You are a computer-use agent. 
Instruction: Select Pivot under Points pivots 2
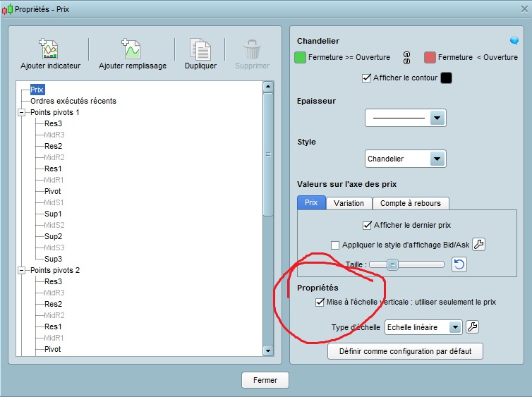pos(53,349)
